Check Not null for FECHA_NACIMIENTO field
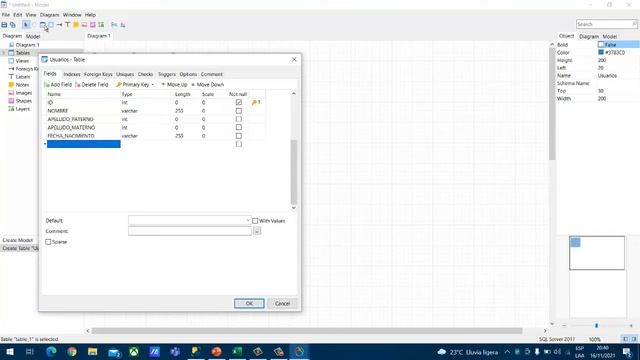640x360 pixels. pyautogui.click(x=239, y=136)
